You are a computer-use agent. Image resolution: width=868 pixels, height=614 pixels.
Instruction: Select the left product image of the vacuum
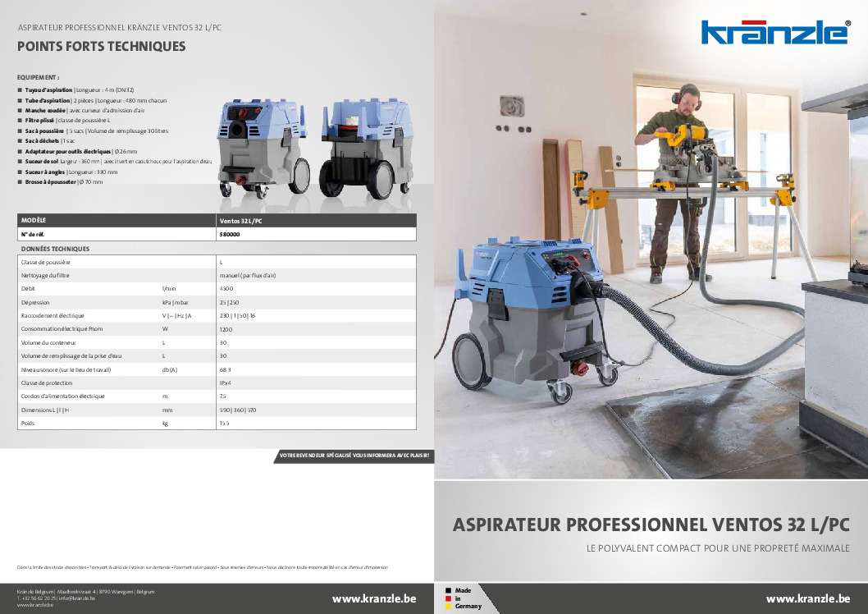(264, 149)
